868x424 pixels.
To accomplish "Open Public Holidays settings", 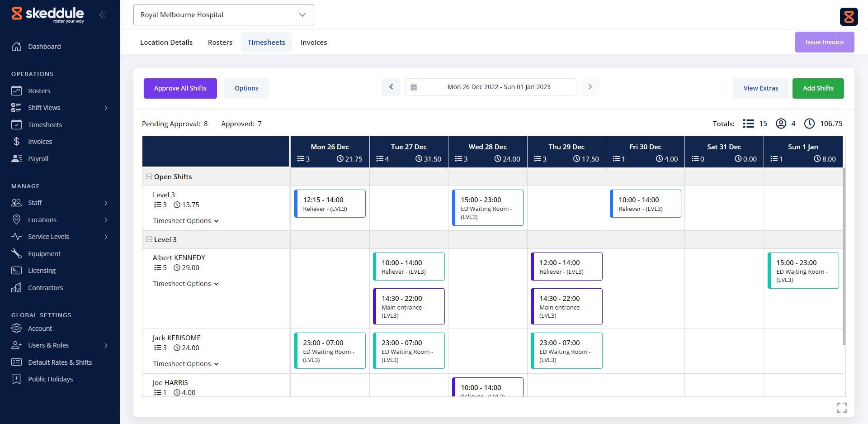I will point(50,379).
